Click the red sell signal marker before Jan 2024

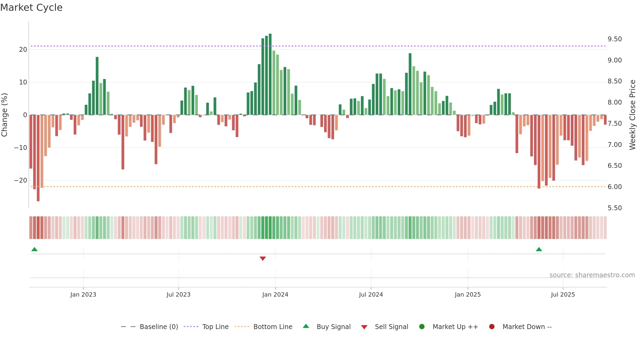(x=263, y=258)
